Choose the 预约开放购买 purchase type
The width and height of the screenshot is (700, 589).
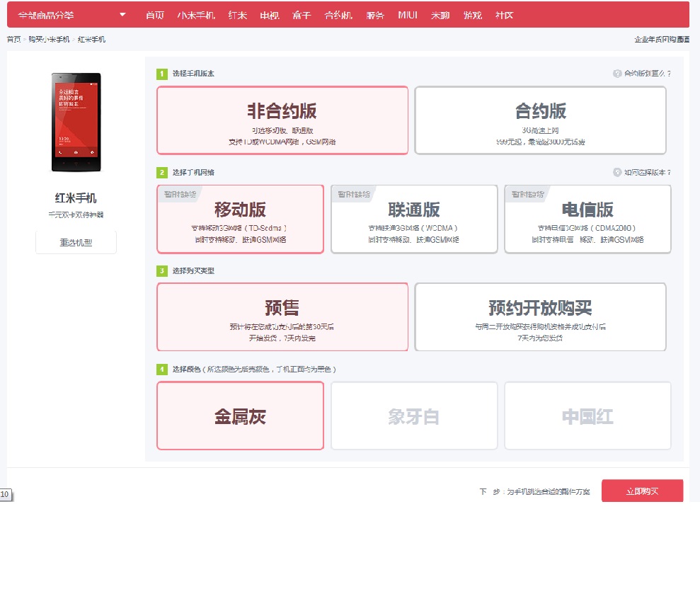click(x=540, y=316)
